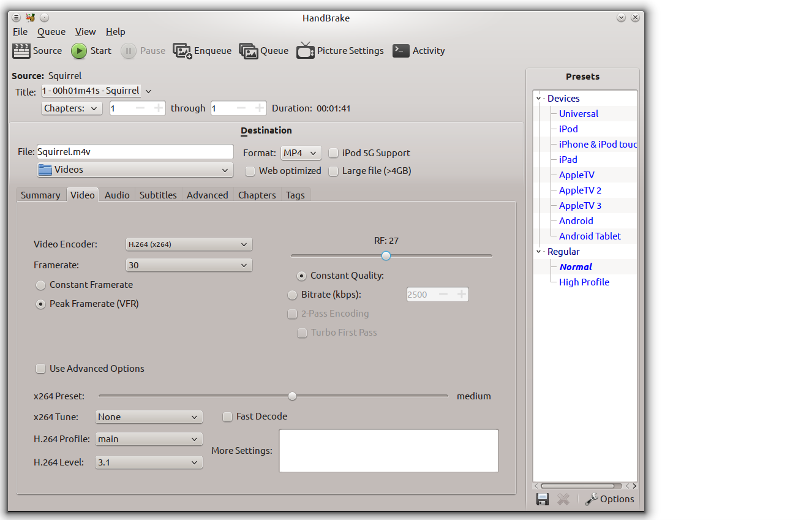The image size is (812, 520).
Task: Click the x264 Preset slider handle
Action: (x=292, y=396)
